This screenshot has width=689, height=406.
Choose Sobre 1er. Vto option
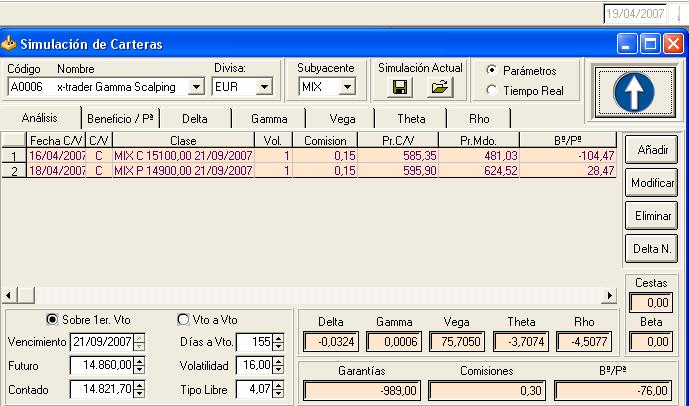tap(52, 319)
